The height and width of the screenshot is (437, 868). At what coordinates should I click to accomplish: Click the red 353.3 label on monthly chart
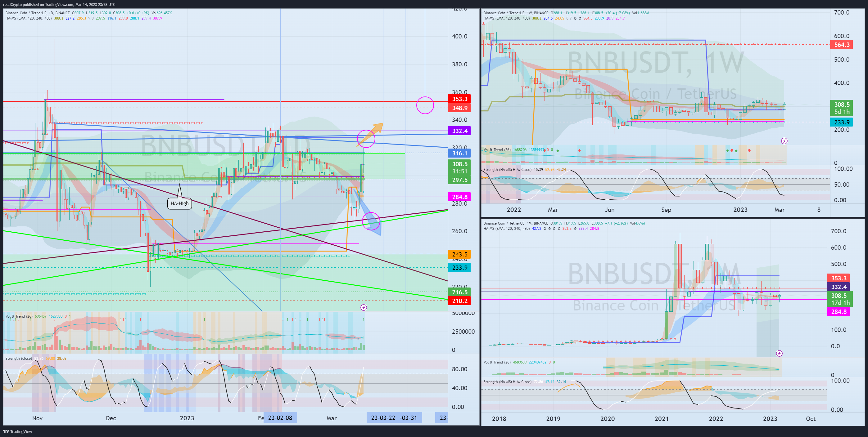839,278
